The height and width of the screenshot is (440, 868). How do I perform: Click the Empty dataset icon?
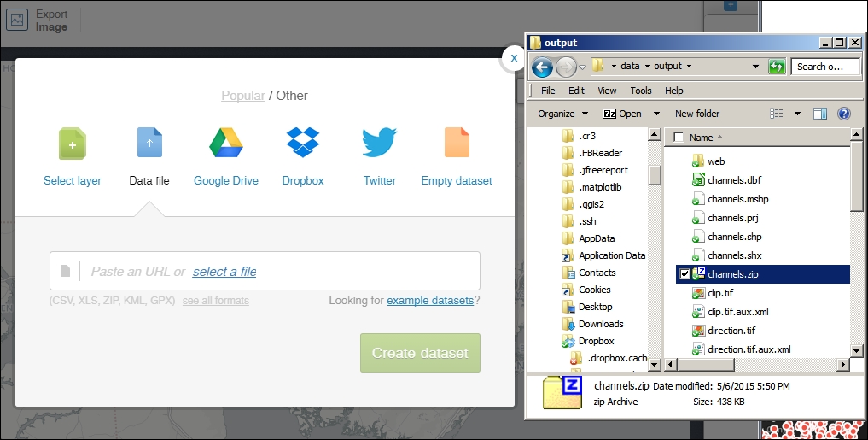click(x=457, y=143)
